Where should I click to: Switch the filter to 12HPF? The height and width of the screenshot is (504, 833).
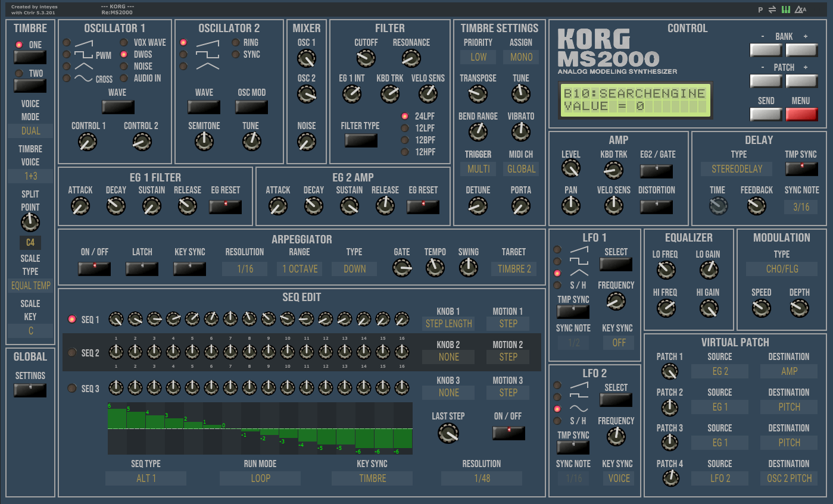(405, 152)
